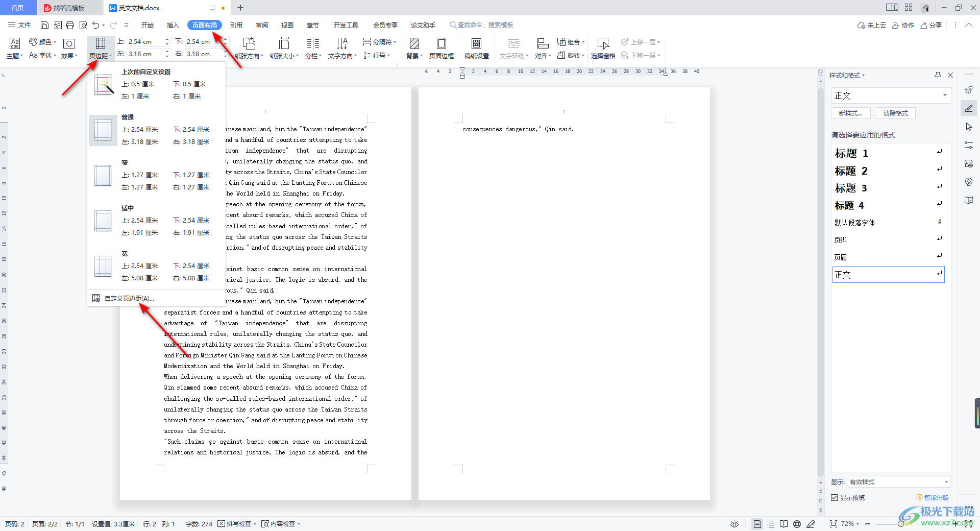
Task: Toggle Content Check (内容检查) in status bar
Action: [x=281, y=524]
